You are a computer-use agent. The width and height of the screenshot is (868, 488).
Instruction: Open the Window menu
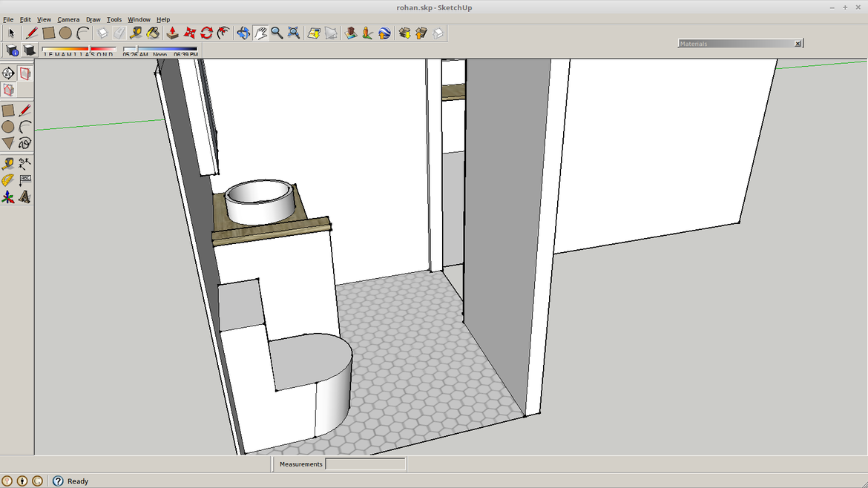coord(139,19)
